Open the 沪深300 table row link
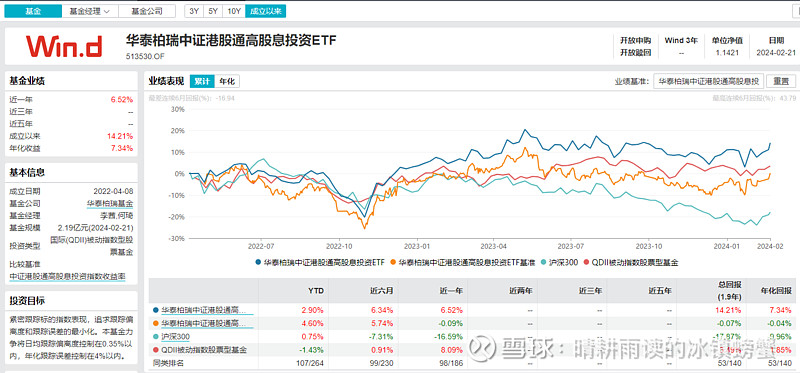 (176, 336)
